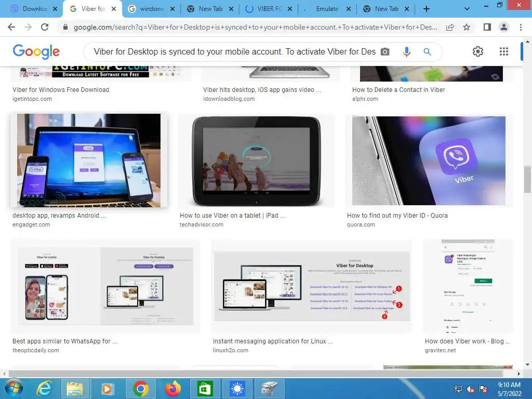Search by image camera icon

tap(385, 51)
